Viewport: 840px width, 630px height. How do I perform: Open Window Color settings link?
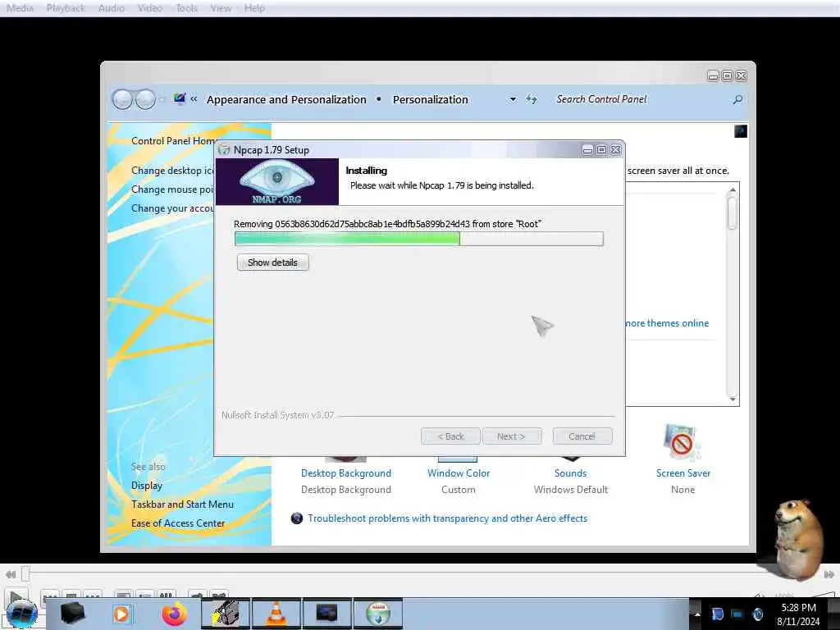tap(459, 473)
